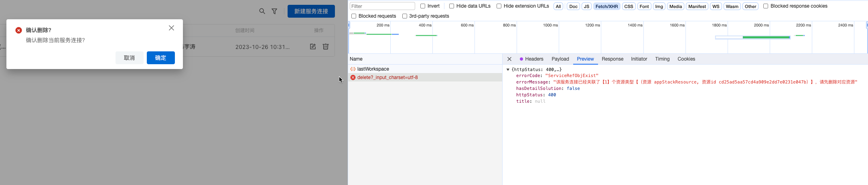Click the title null value
This screenshot has width=868, height=185.
click(540, 101)
